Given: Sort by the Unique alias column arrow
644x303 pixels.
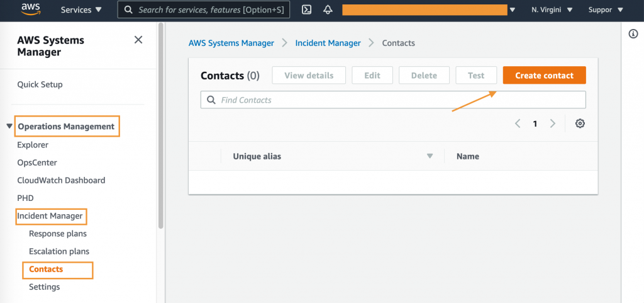Looking at the screenshot, I should [x=430, y=156].
